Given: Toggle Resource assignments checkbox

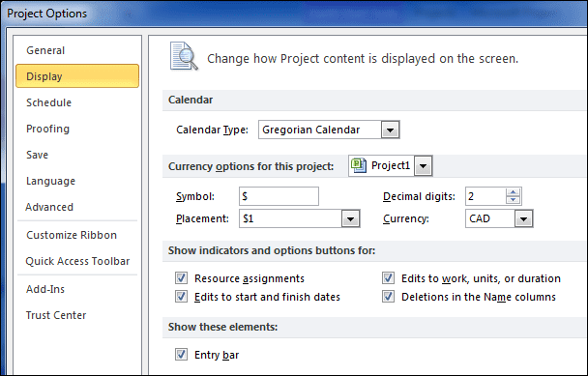Looking at the screenshot, I should (x=181, y=278).
